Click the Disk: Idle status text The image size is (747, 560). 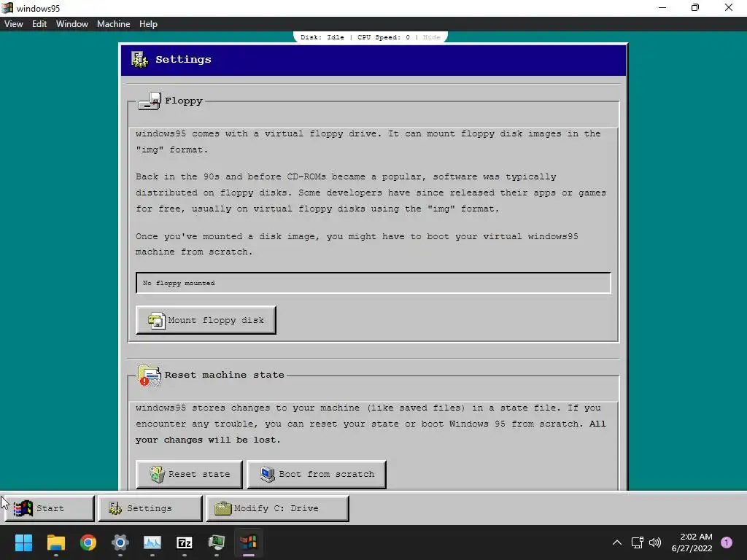322,37
